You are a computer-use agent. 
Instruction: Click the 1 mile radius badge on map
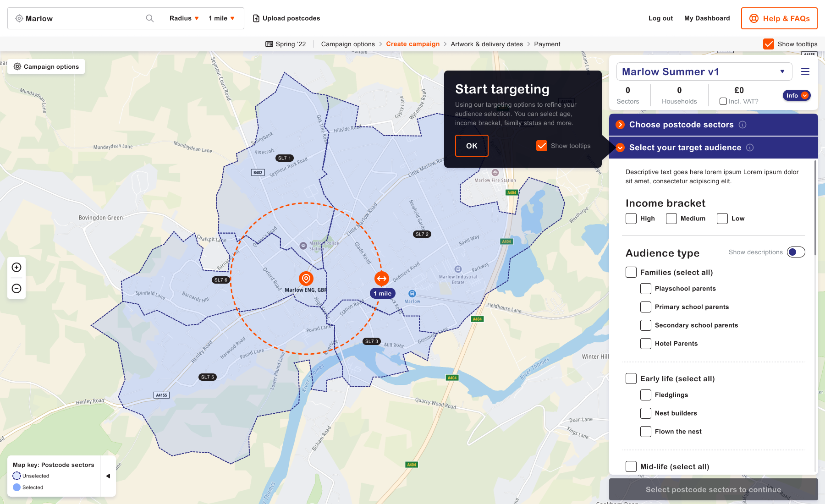click(x=383, y=294)
